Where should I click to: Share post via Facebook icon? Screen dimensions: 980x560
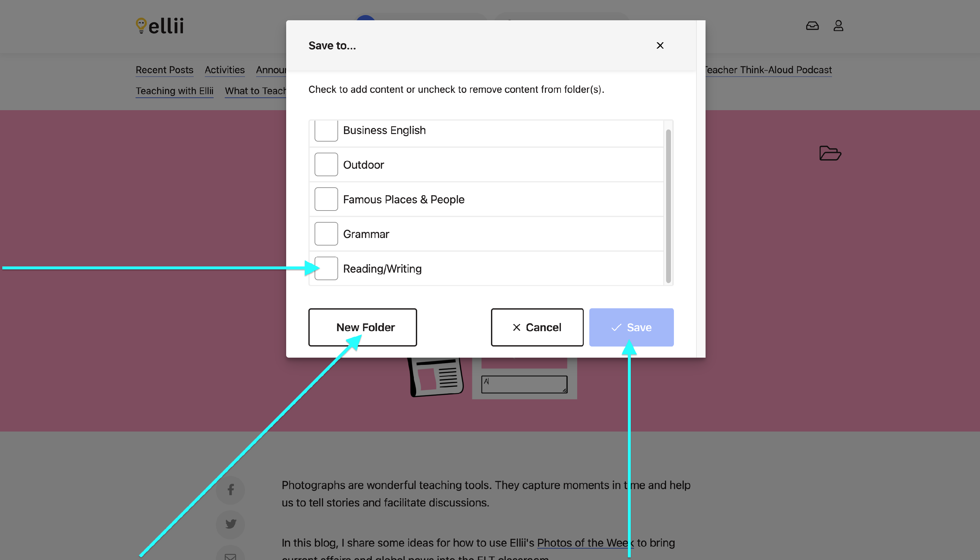click(x=230, y=490)
